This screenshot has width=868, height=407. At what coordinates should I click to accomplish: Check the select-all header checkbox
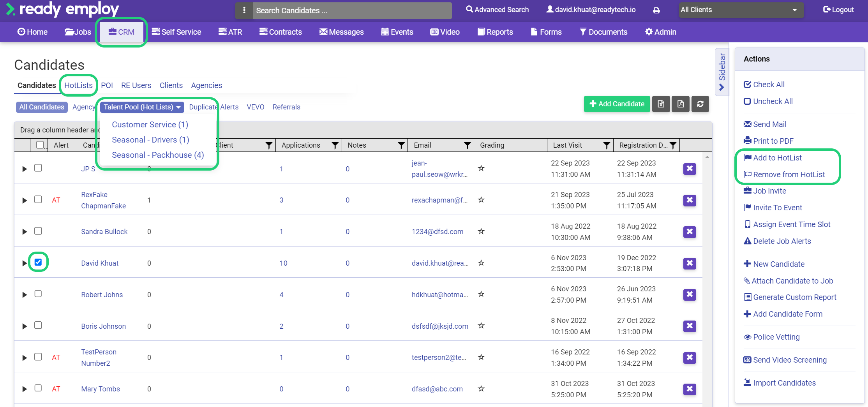tap(40, 145)
